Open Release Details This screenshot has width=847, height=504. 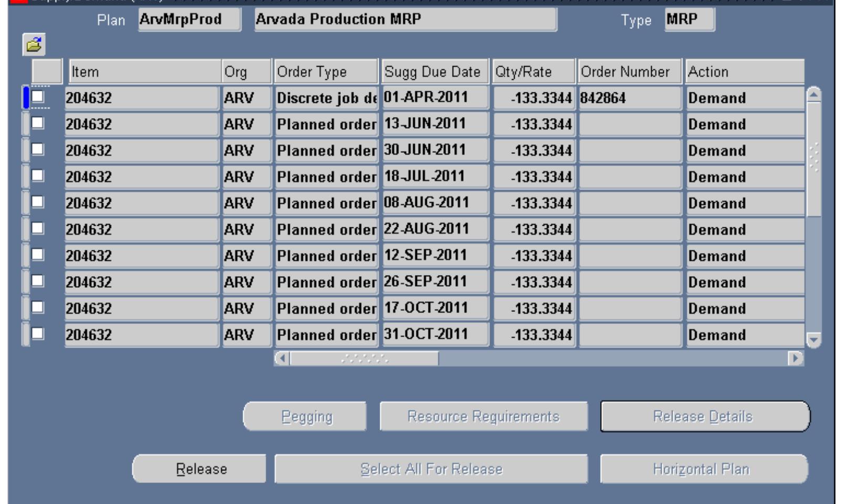(x=704, y=416)
